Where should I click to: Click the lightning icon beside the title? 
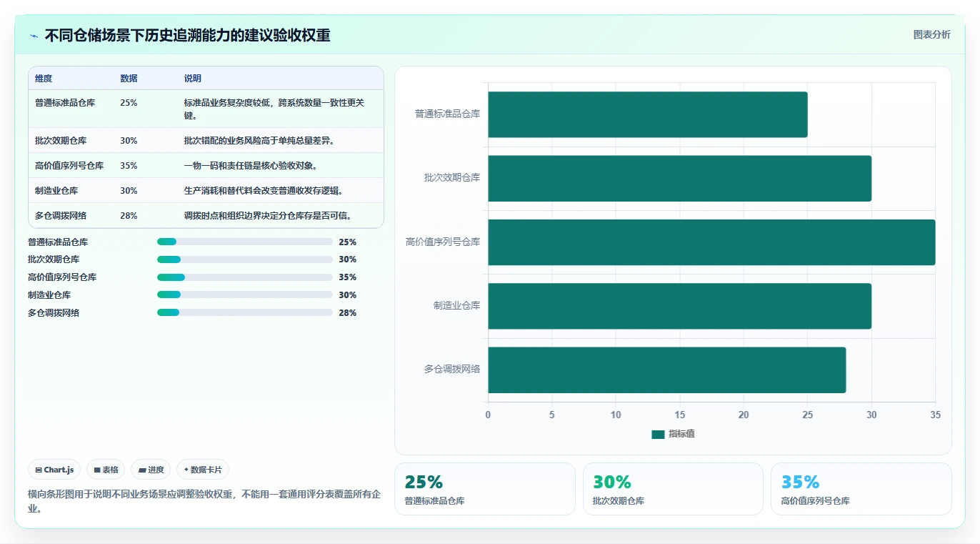click(34, 36)
